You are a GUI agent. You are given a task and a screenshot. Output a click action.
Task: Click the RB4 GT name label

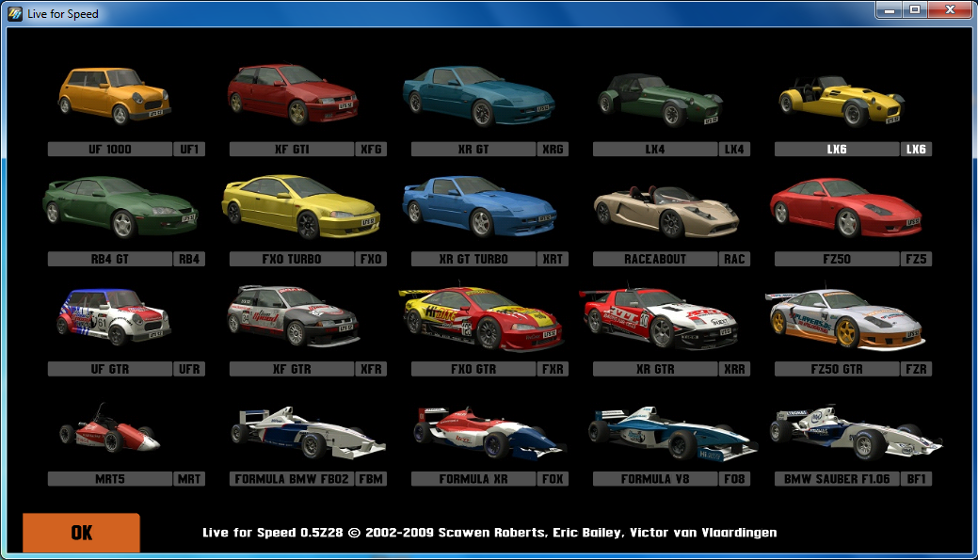pos(110,259)
